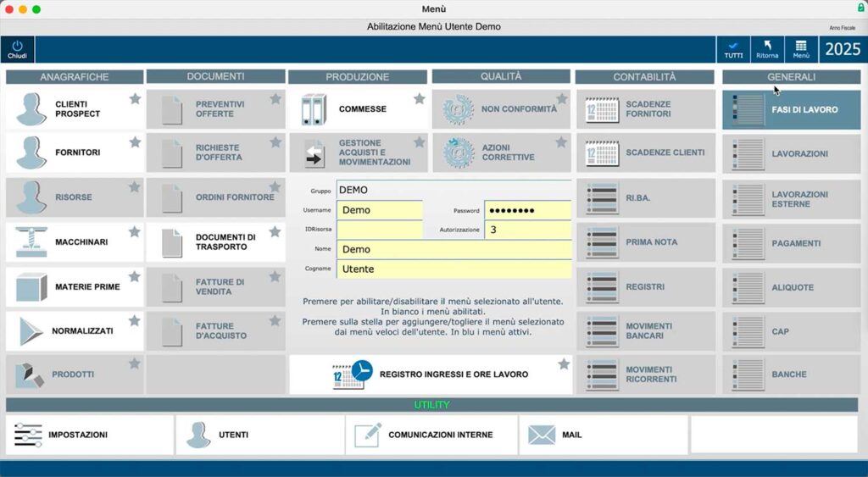Click the Prima Nota tile
The height and width of the screenshot is (477, 868).
(645, 241)
